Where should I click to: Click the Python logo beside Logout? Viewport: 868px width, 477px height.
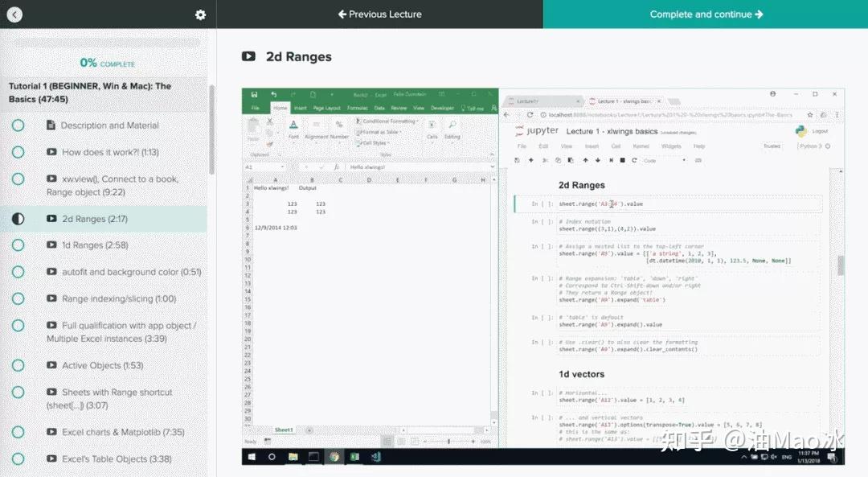pyautogui.click(x=800, y=131)
